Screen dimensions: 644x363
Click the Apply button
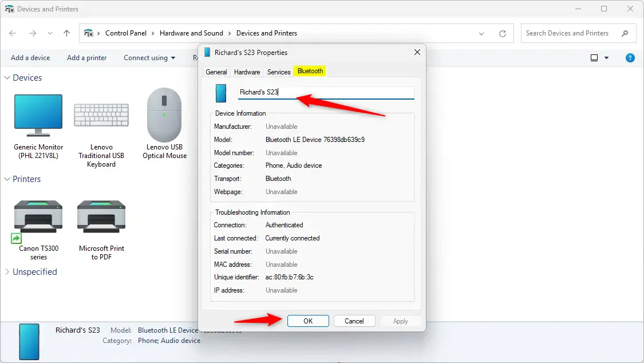click(401, 321)
